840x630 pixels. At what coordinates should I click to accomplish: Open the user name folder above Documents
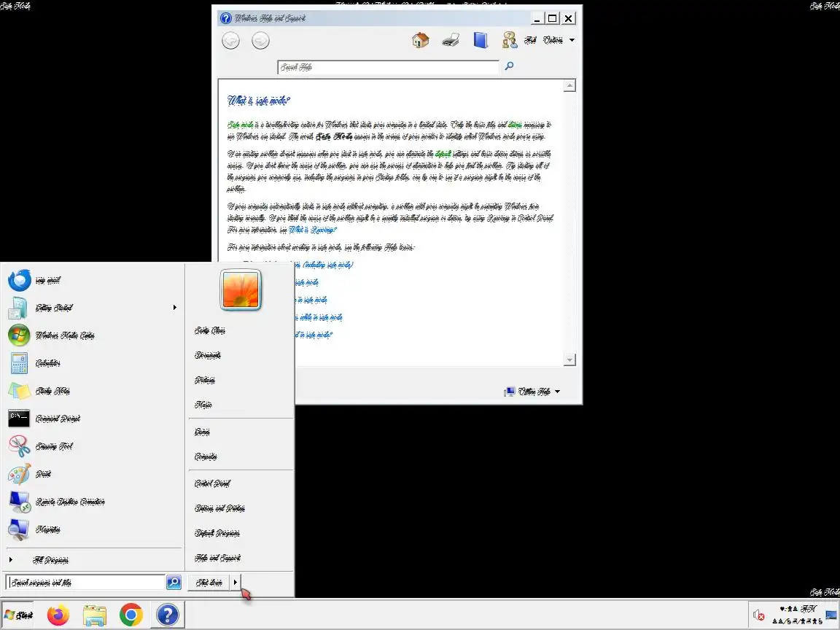(210, 330)
